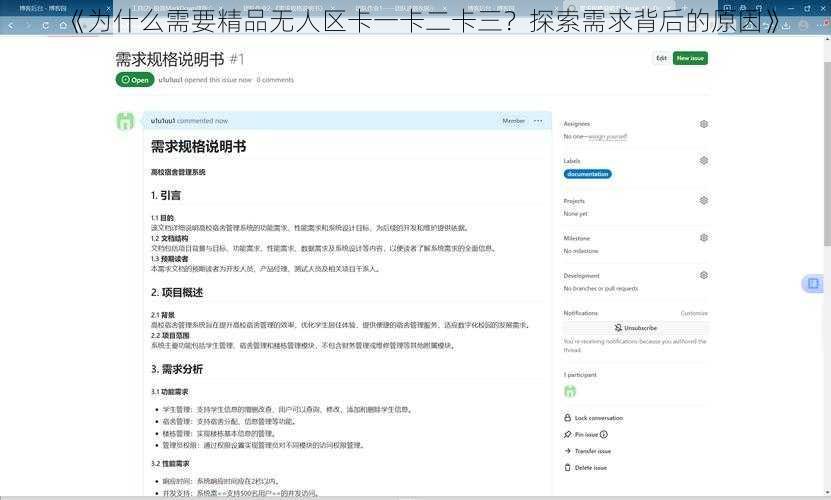Click the Pin issue text
The image size is (831, 500).
(x=586, y=434)
